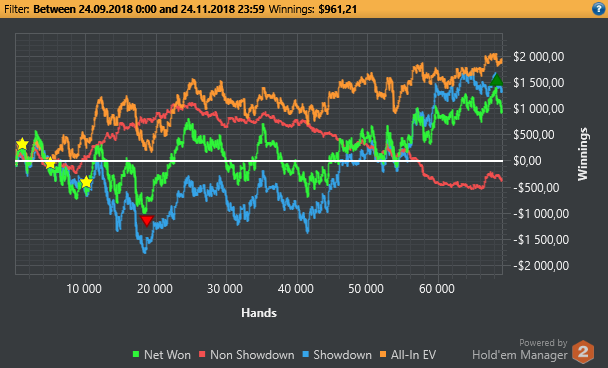Click the -$1 500,00 axis label
Image resolution: width=608 pixels, height=368 pixels.
(541, 240)
